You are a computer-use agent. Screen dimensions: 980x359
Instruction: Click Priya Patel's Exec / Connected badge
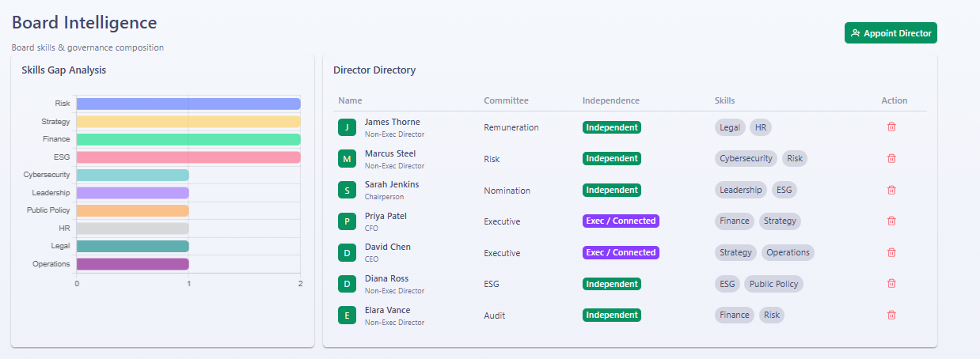pyautogui.click(x=621, y=221)
